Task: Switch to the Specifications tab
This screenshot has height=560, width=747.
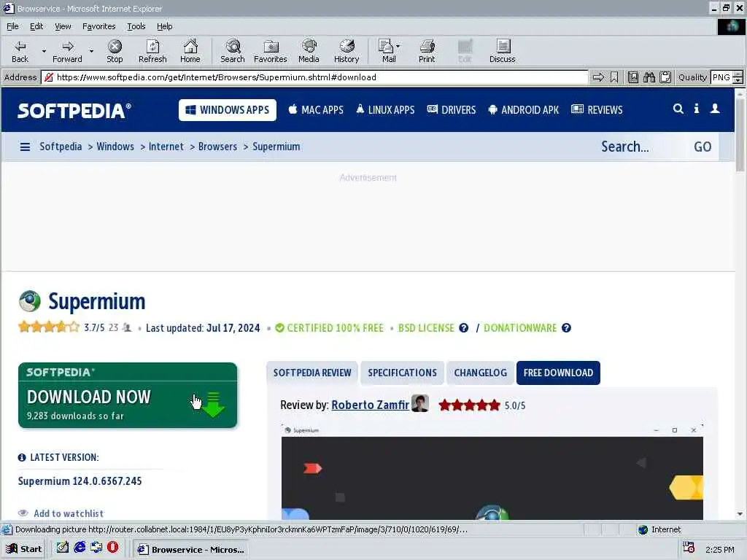Action: point(402,373)
